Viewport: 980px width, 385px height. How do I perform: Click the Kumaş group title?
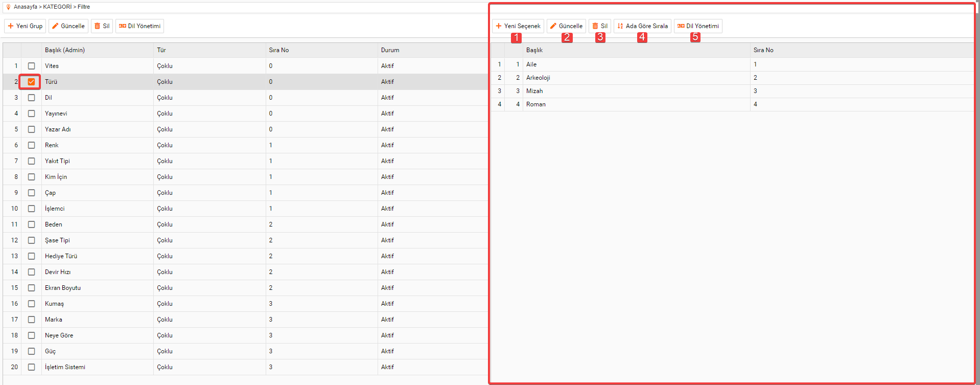point(54,304)
